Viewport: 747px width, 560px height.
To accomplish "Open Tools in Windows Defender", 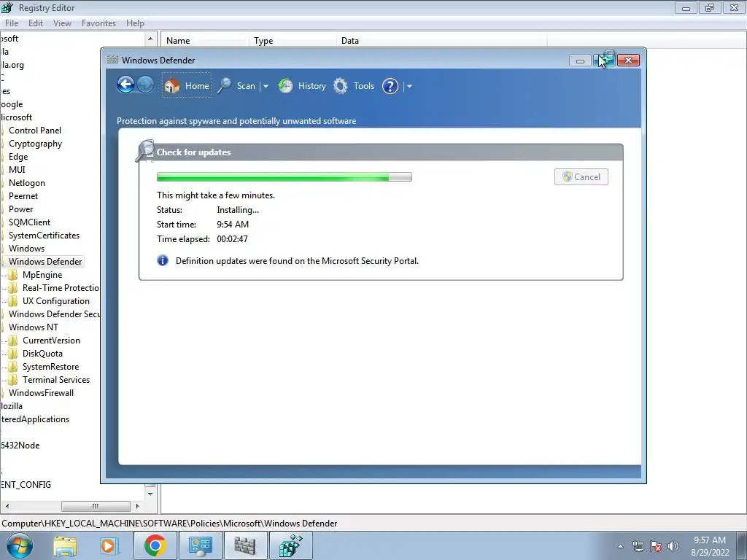I will [x=354, y=86].
